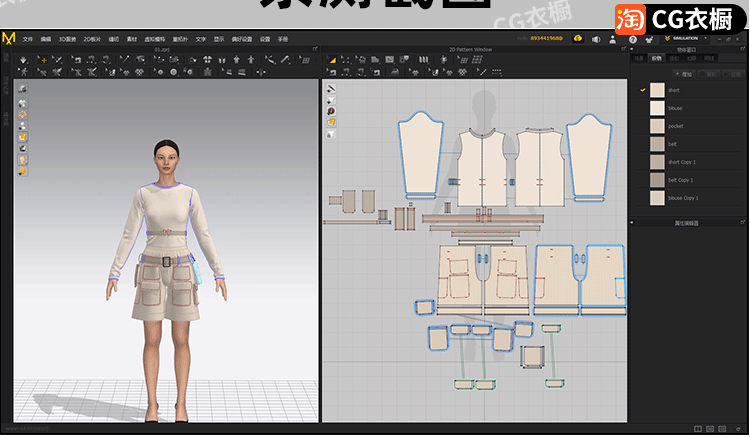Toggle the checkmark next to the short fabric

pos(643,90)
